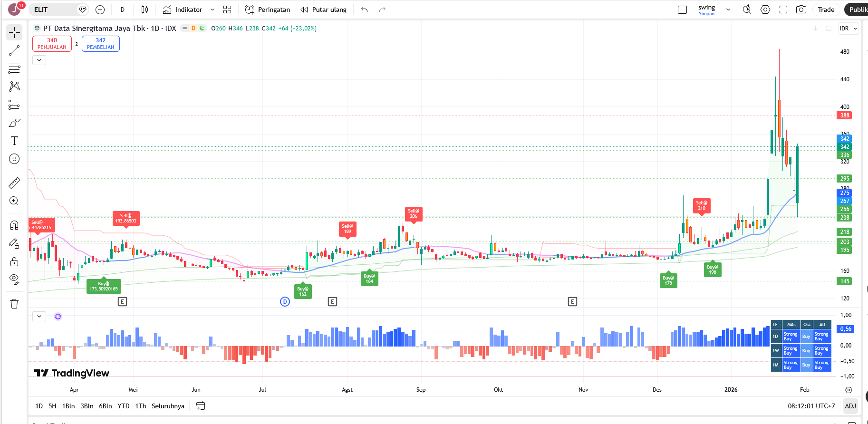Select the 1Th time range

(141, 406)
